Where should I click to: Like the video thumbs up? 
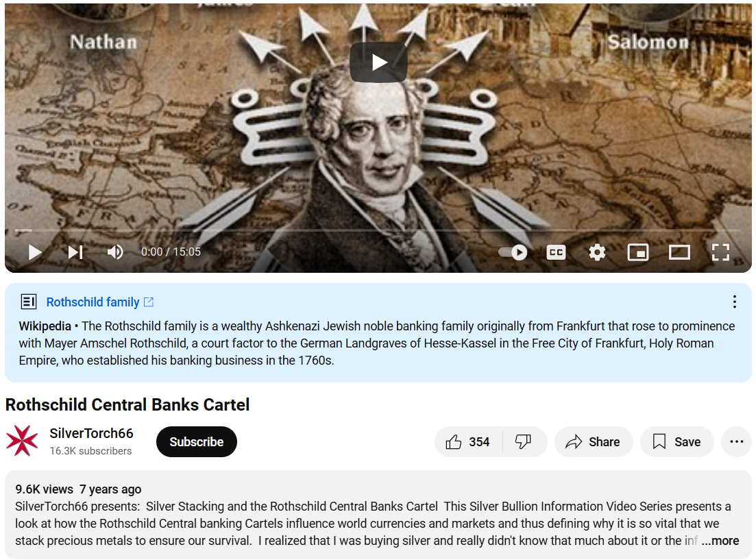pos(467,442)
